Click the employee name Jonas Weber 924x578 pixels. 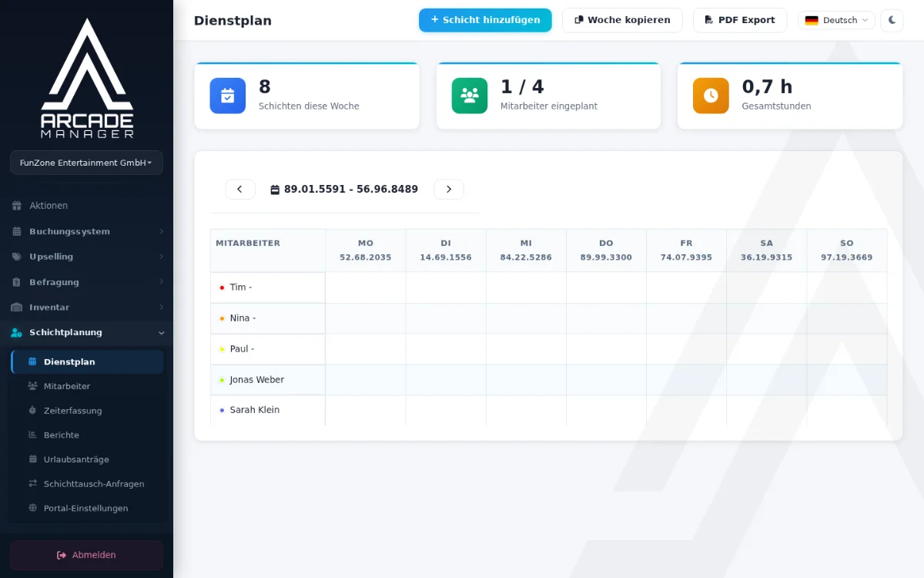(257, 380)
